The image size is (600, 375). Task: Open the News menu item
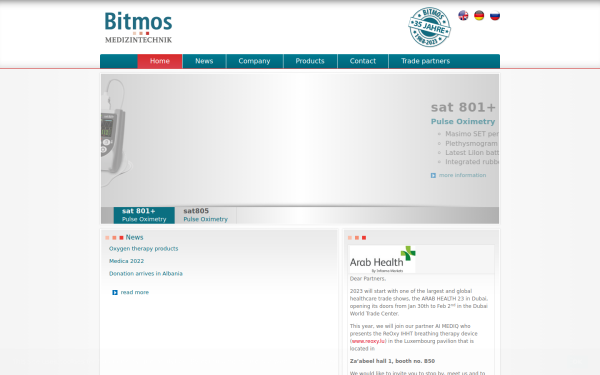click(x=204, y=61)
